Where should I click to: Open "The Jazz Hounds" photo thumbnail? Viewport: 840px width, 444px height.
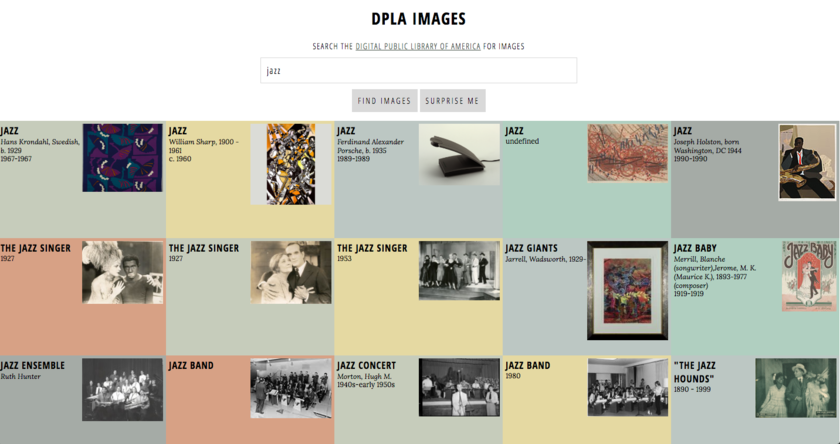coord(796,388)
